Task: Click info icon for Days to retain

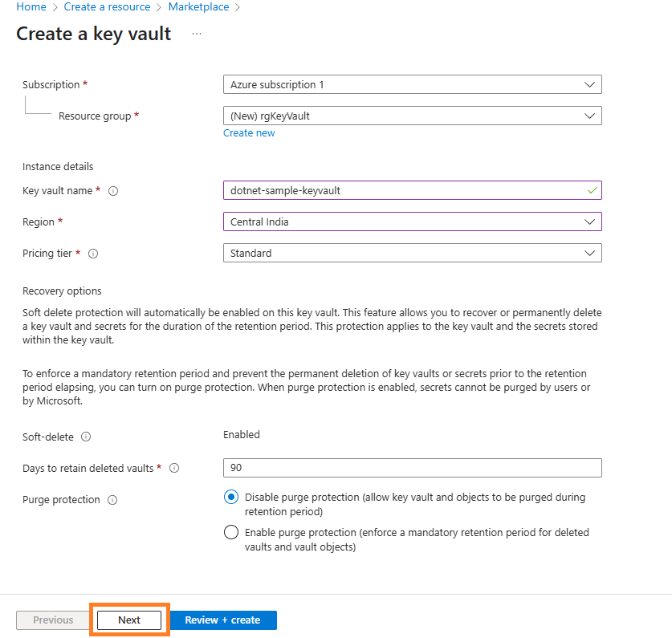Action: click(x=174, y=468)
